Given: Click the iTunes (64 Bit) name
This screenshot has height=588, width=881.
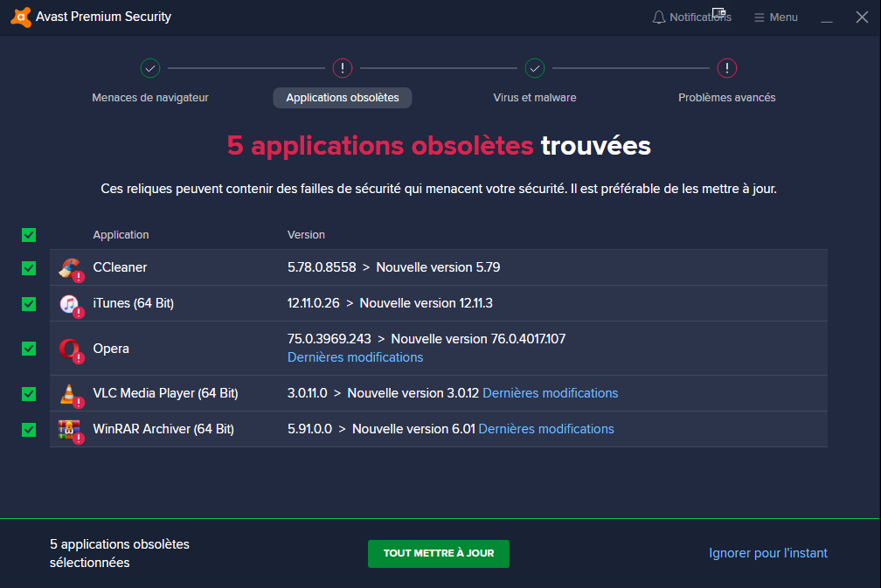Looking at the screenshot, I should coord(133,303).
